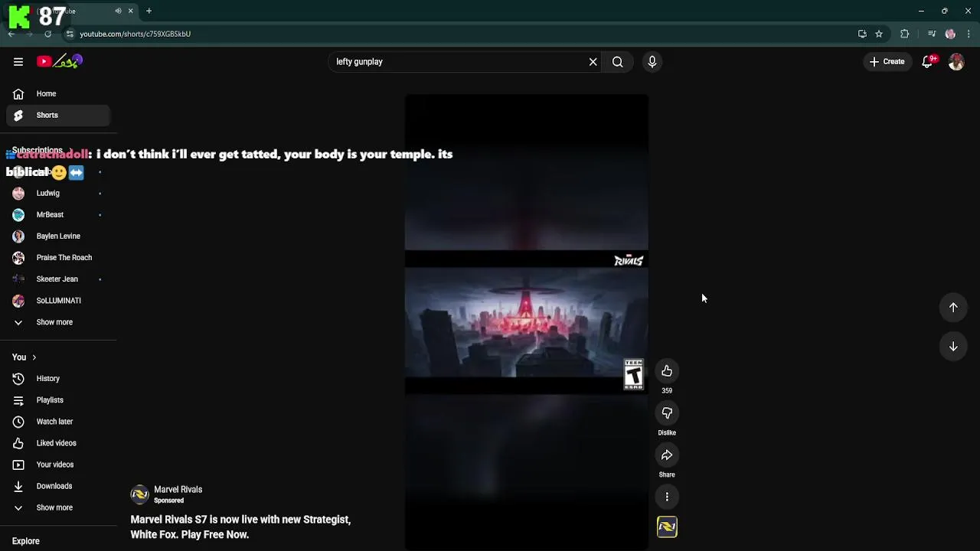Image resolution: width=980 pixels, height=551 pixels.
Task: Click the browser address bar URL
Action: tap(135, 34)
